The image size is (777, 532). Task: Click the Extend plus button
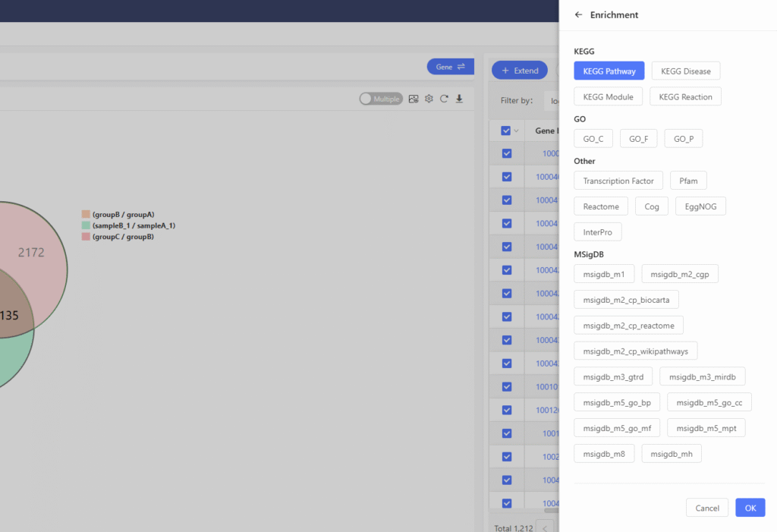click(520, 71)
